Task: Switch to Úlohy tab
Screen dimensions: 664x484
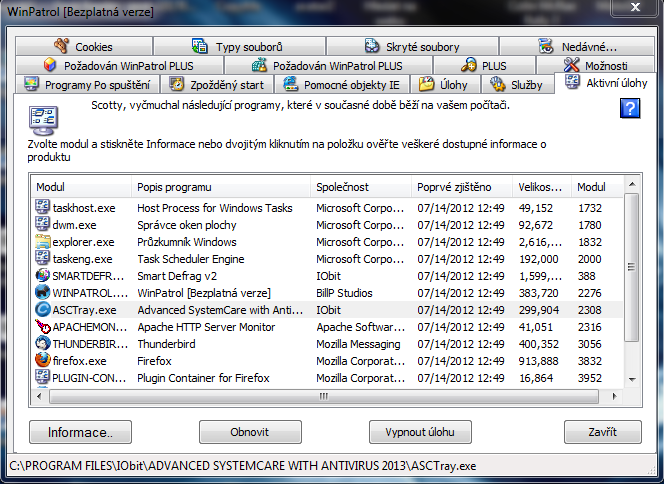Action: (x=445, y=84)
